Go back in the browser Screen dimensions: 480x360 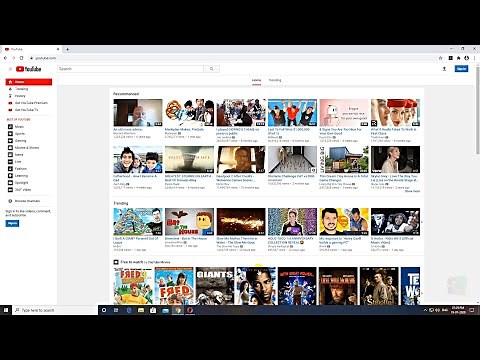[x=5, y=58]
